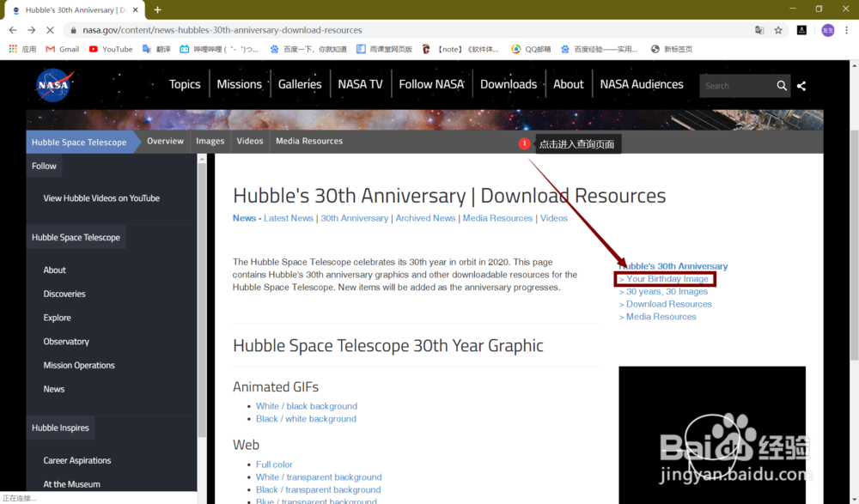
Task: Open the Missions menu
Action: click(x=240, y=84)
